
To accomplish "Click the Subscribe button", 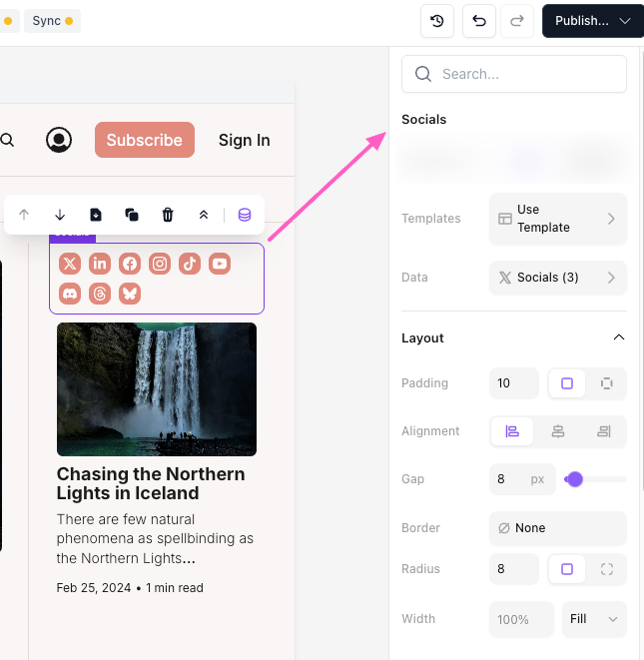I will (x=145, y=140).
